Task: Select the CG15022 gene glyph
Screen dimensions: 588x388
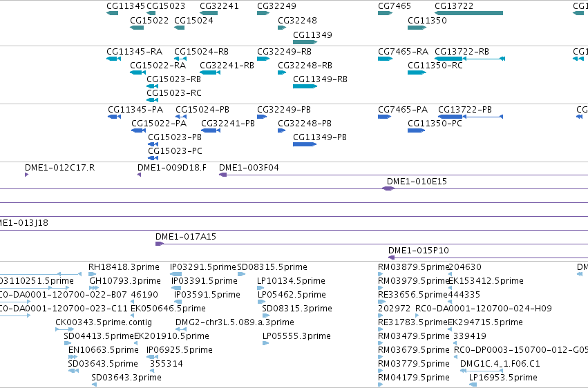Action: click(x=137, y=28)
